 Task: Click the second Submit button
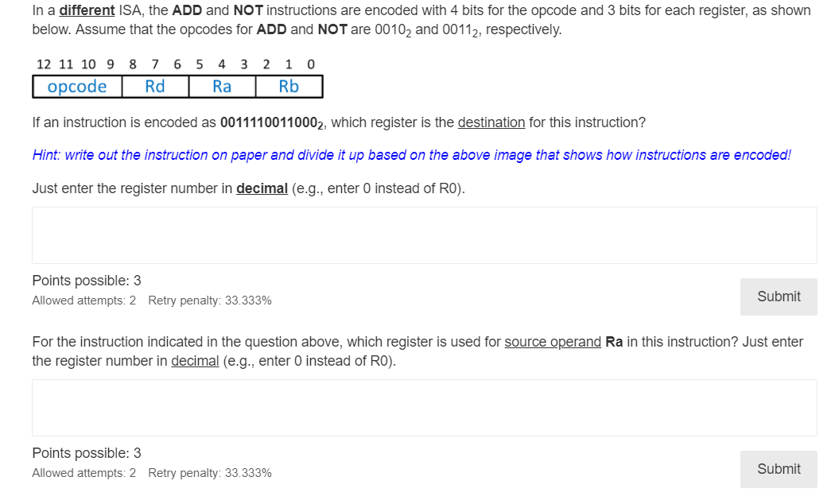click(778, 469)
